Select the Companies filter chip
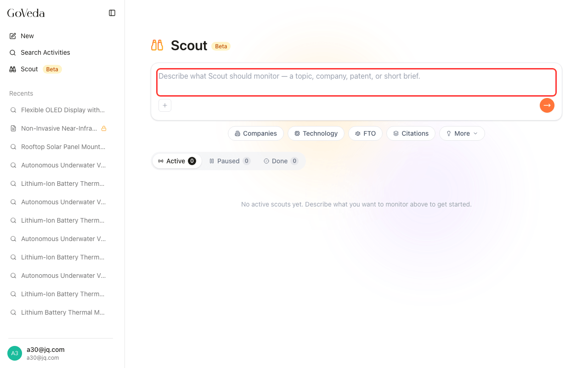 256,133
